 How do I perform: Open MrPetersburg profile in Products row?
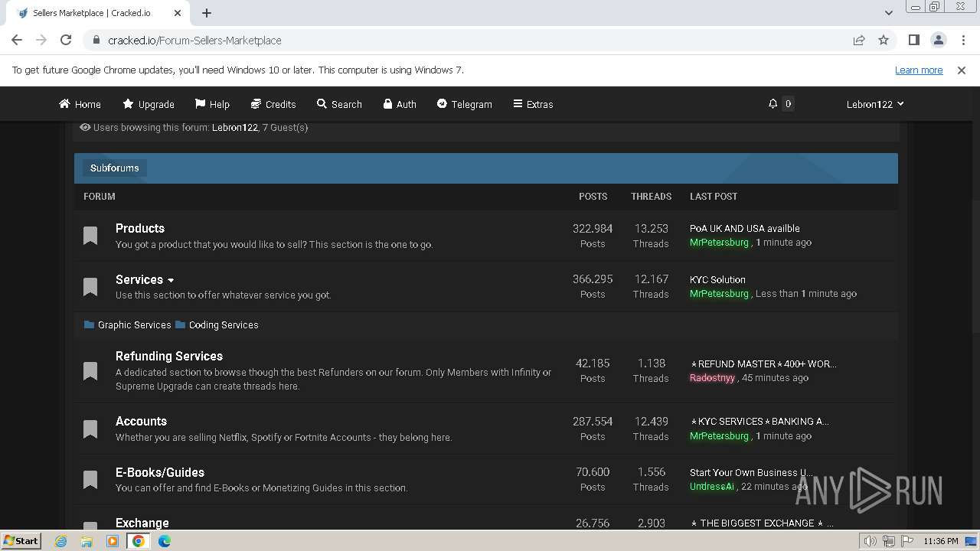719,243
